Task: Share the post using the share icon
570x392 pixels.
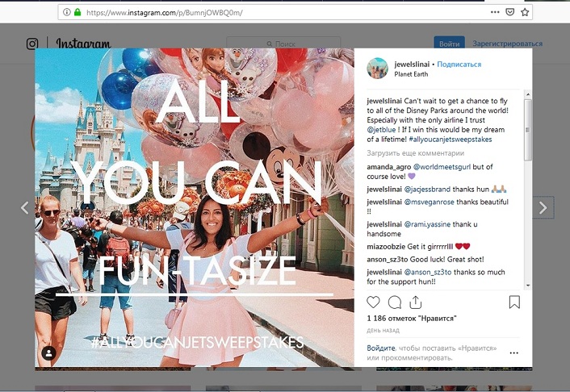Action: pos(416,302)
